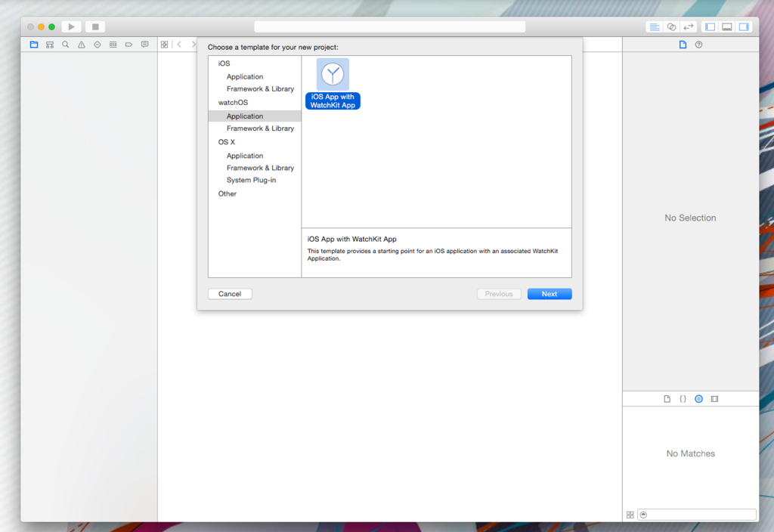
Task: Show the Code Snippet library icon
Action: coord(683,399)
